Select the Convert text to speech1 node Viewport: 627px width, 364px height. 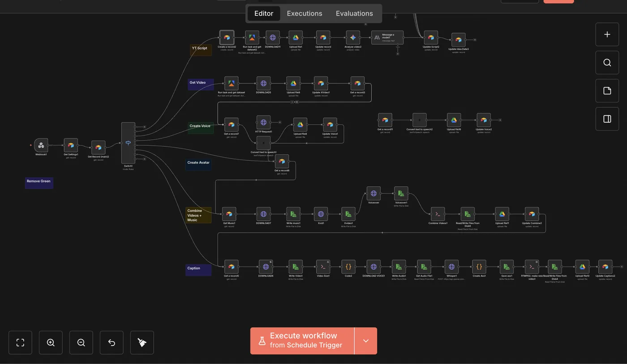(263, 143)
